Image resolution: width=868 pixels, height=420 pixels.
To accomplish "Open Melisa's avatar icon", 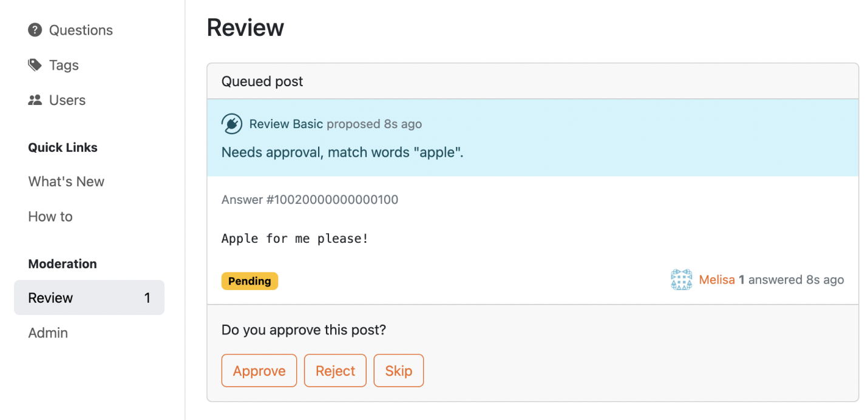I will pos(681,279).
